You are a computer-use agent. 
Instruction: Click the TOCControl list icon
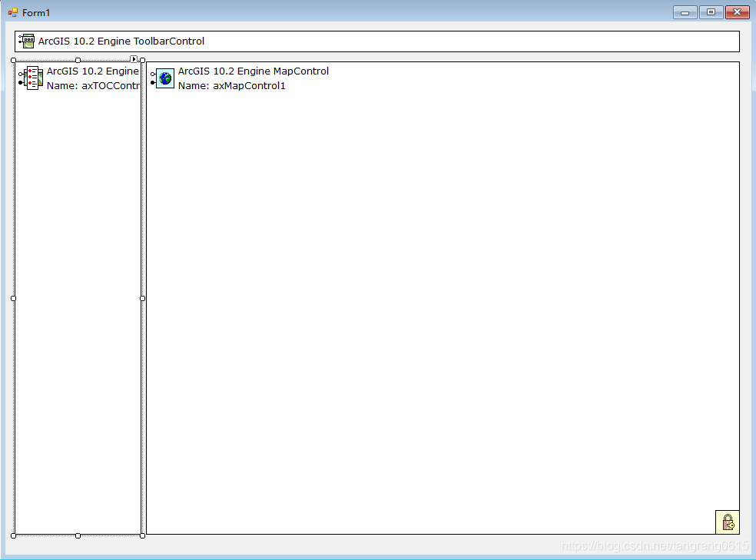coord(31,78)
